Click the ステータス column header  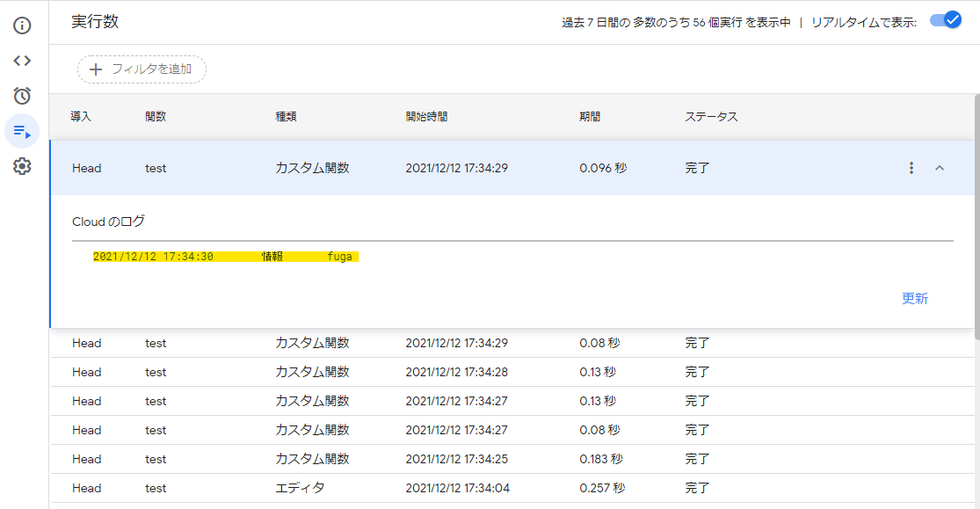click(x=711, y=116)
